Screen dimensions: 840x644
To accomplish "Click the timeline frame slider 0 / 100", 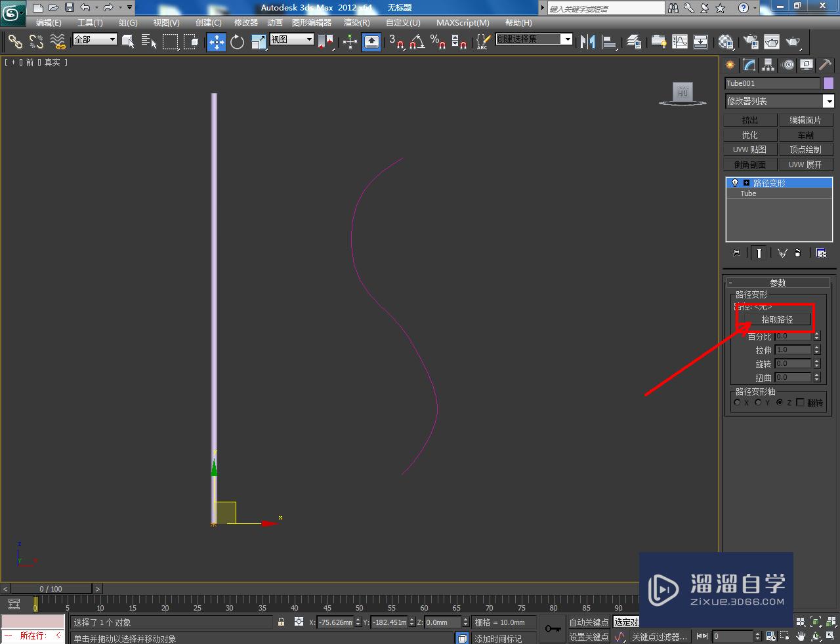I will click(51, 589).
